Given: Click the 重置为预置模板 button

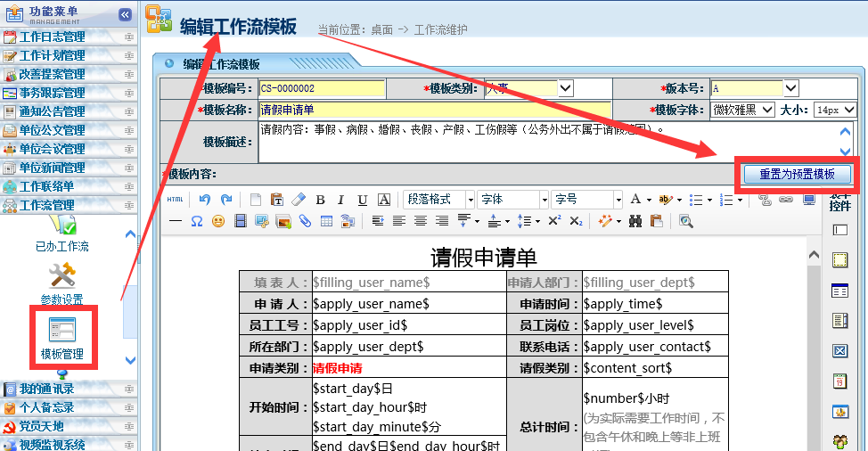Looking at the screenshot, I should [x=797, y=175].
